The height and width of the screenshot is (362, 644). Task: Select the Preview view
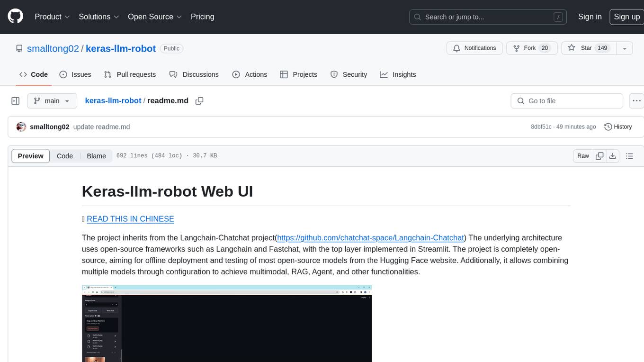click(x=31, y=156)
